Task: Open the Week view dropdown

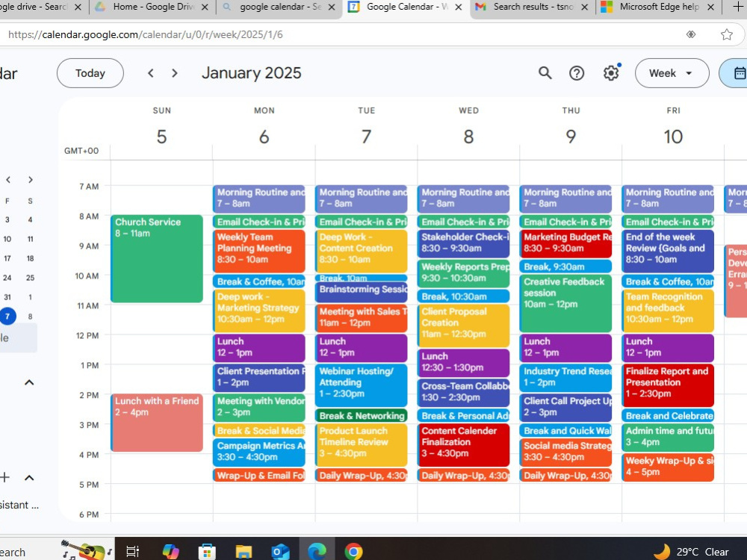Action: click(672, 73)
